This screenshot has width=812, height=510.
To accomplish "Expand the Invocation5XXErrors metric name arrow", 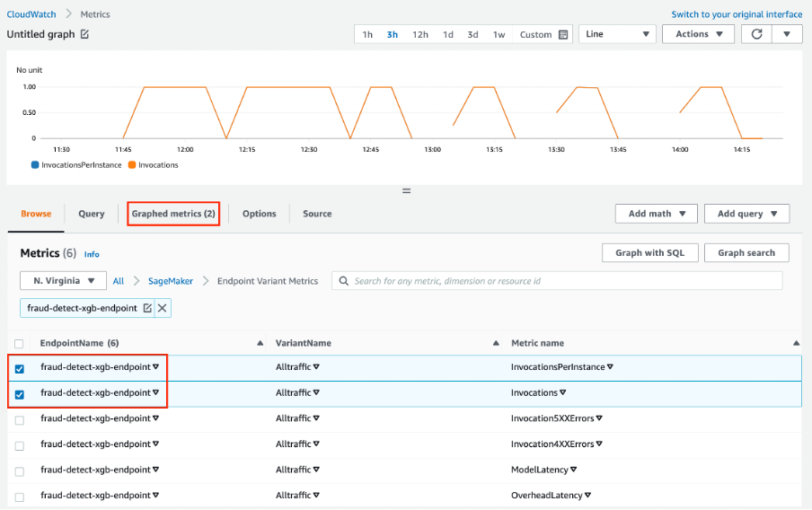I will point(599,418).
